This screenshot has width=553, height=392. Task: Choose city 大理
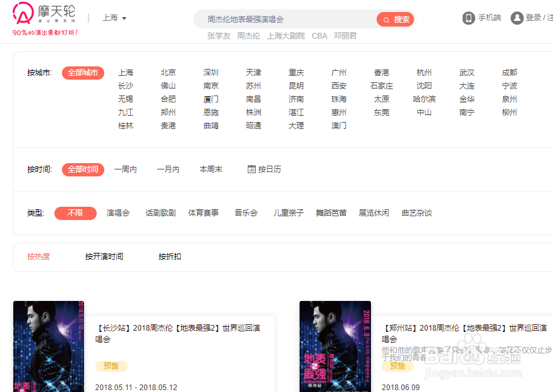296,126
